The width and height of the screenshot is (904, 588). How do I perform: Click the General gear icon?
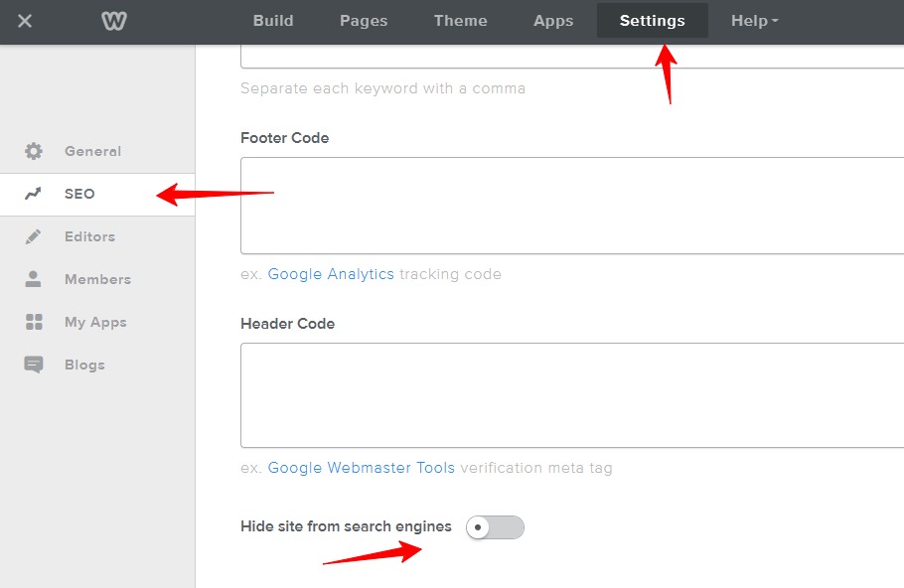34,151
